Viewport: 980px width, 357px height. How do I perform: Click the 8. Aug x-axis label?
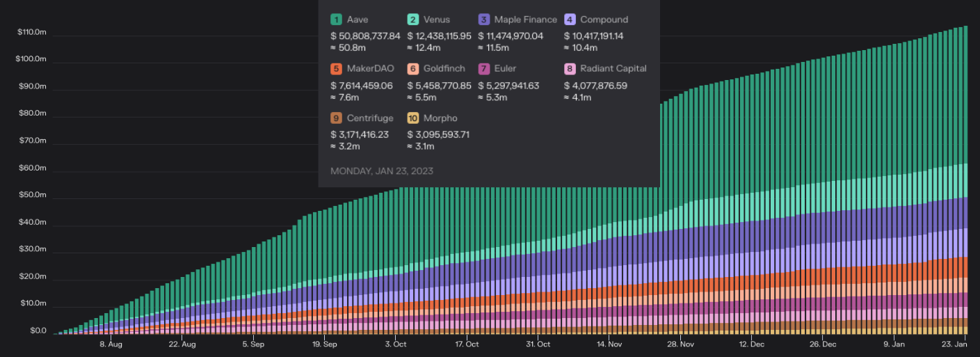coord(111,344)
